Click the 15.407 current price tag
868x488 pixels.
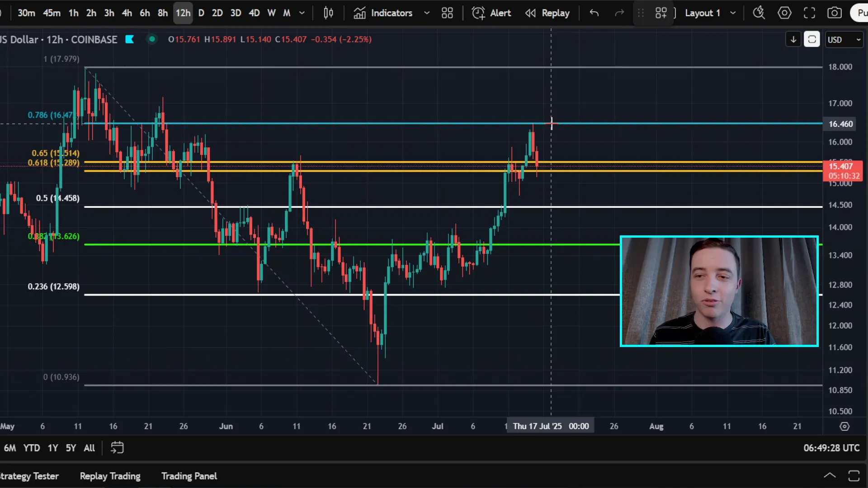click(x=843, y=171)
